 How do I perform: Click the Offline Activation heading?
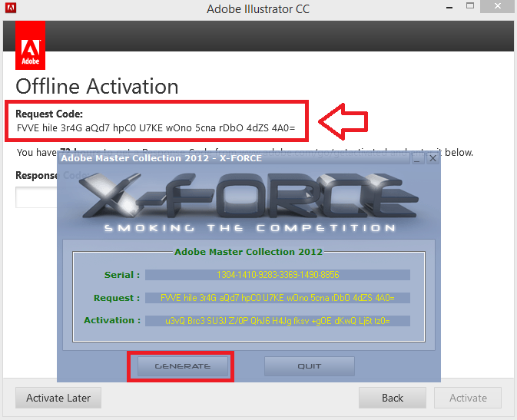click(97, 86)
